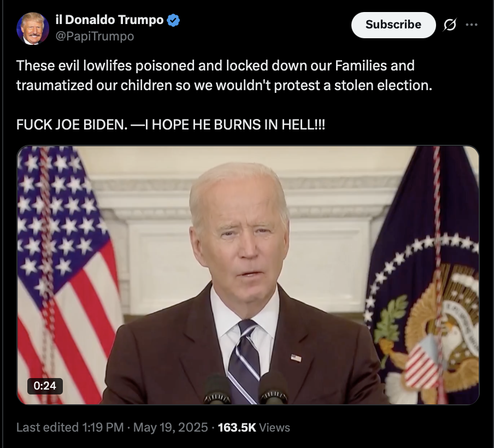
Task: Open the more options ellipsis menu
Action: coord(471,25)
